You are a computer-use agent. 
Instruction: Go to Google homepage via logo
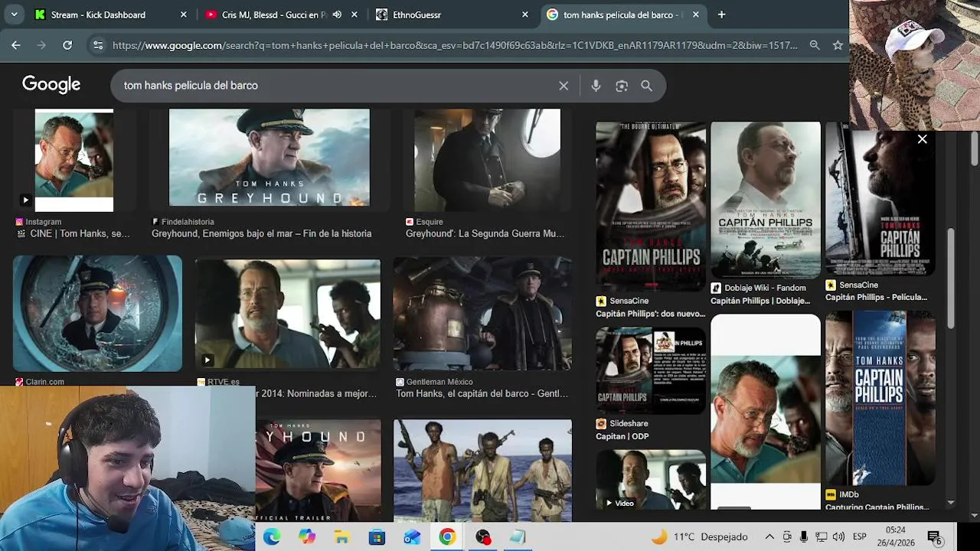(51, 85)
